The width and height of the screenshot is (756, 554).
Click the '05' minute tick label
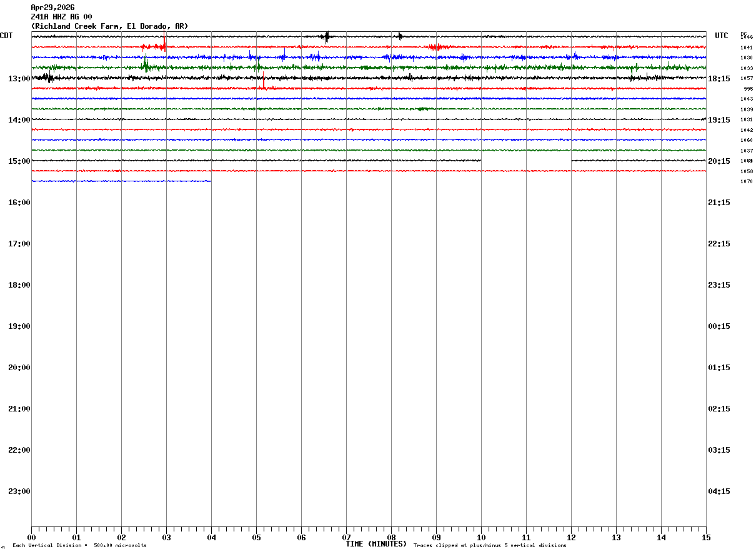[x=256, y=537]
